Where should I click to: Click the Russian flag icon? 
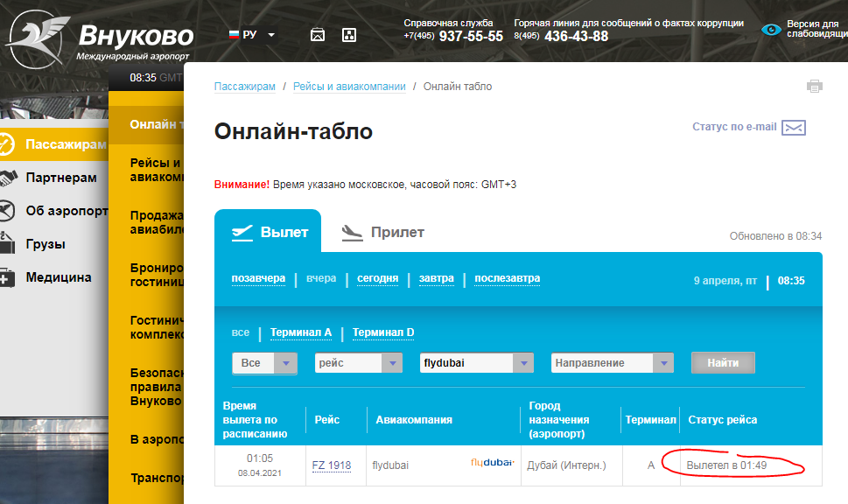click(x=234, y=35)
